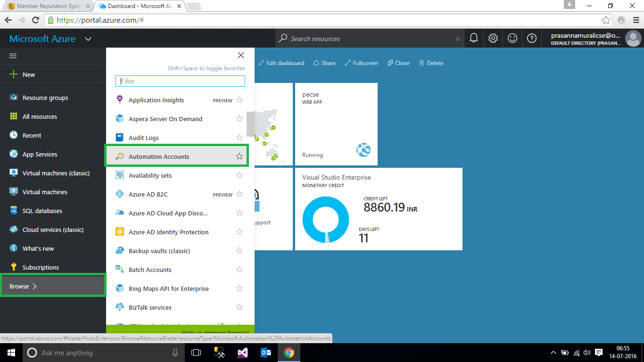Star Azure AD Identity Protection as favorite
Image resolution: width=644 pixels, height=362 pixels.
tap(239, 232)
